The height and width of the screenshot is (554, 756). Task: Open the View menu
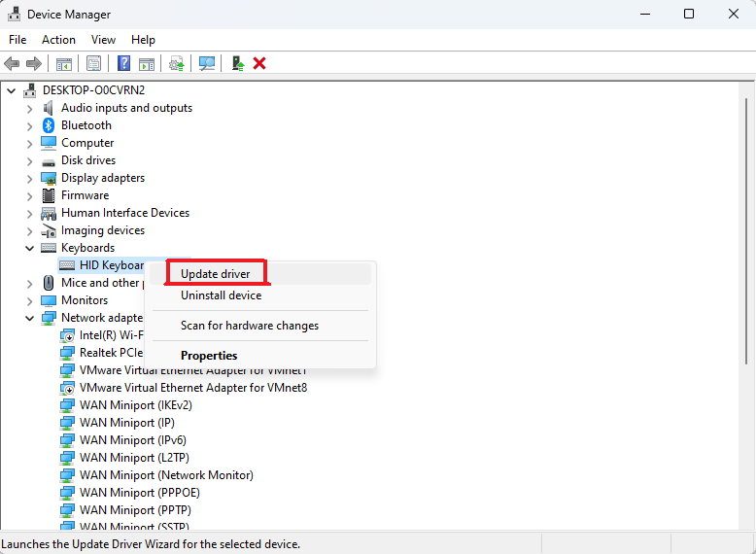click(x=103, y=40)
